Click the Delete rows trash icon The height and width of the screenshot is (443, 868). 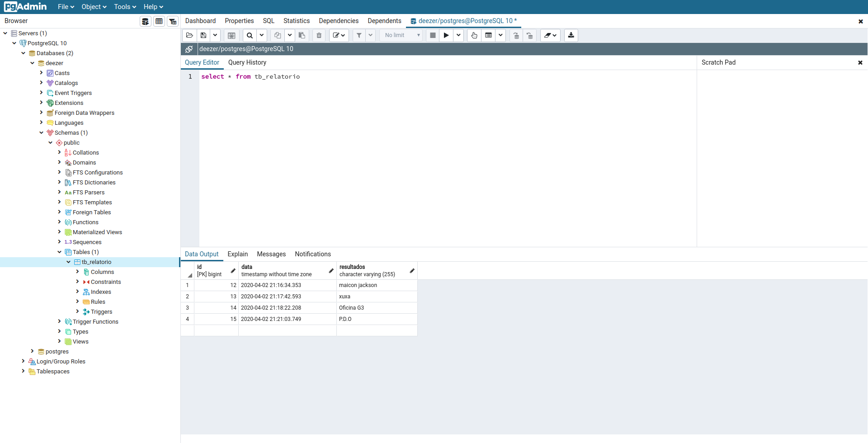319,35
